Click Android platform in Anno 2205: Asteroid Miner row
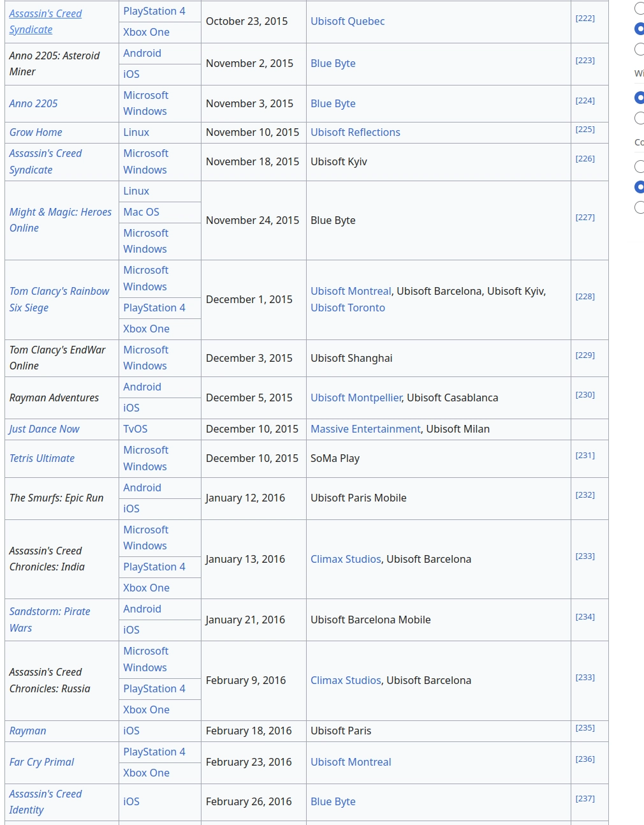The height and width of the screenshot is (825, 644). click(x=142, y=53)
